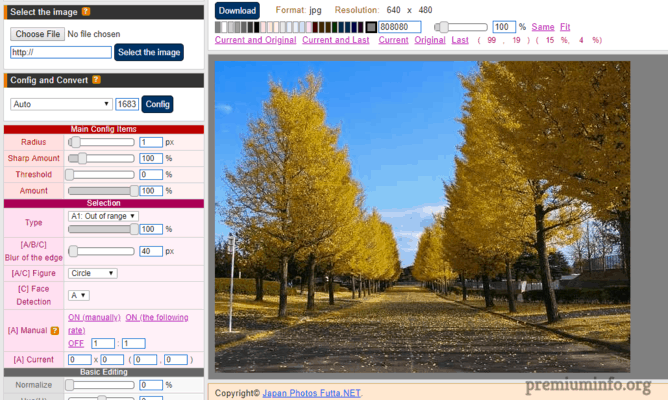Click the Same link
Viewport: 668px width, 400px height.
click(x=543, y=27)
